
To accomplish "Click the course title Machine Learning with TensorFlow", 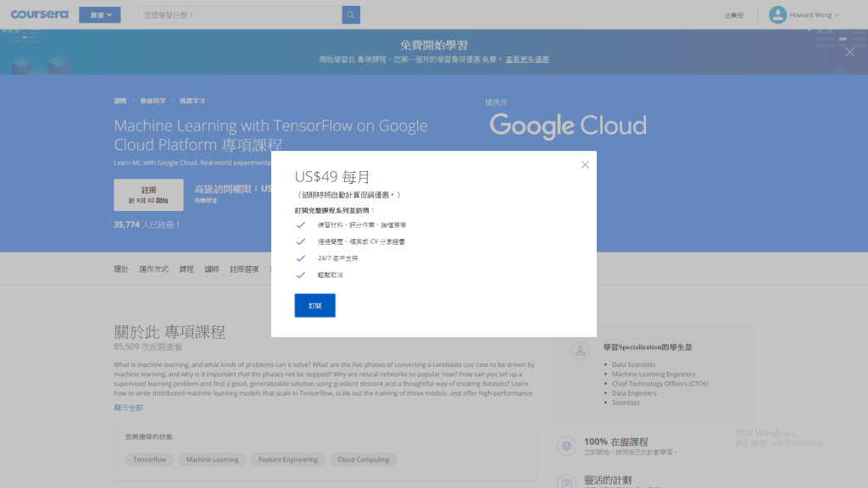I will (270, 135).
